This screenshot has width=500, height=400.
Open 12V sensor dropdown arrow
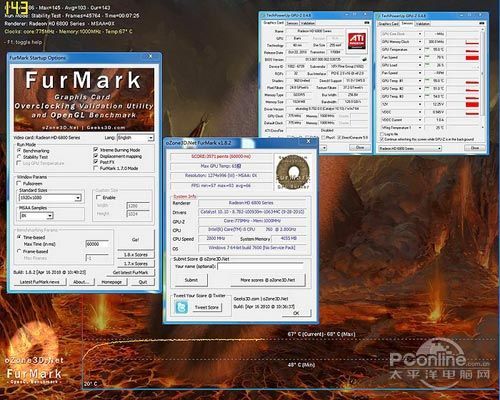pos(420,104)
